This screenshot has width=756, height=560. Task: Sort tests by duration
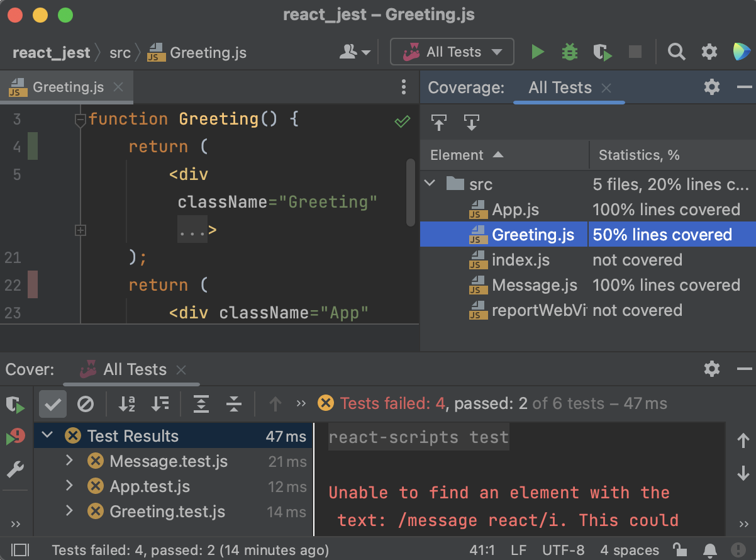pos(160,405)
